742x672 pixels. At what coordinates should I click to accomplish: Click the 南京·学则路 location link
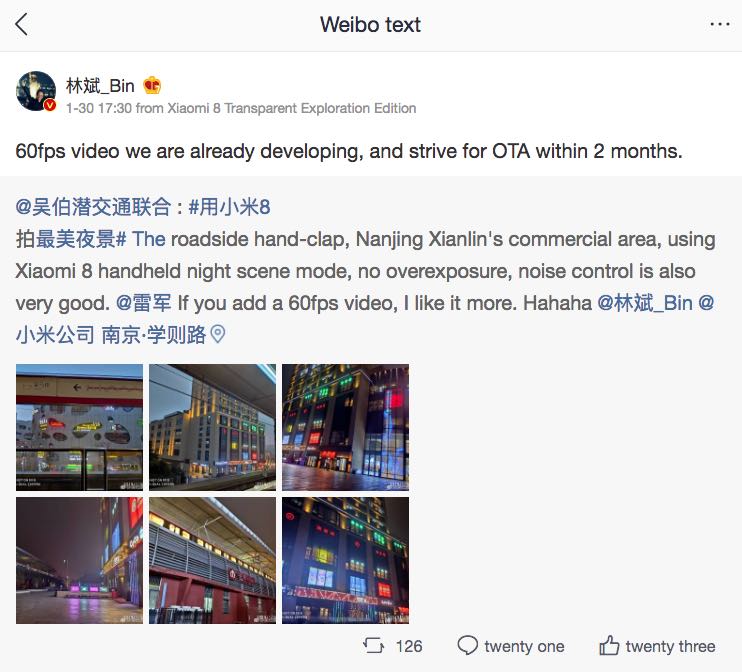(154, 335)
